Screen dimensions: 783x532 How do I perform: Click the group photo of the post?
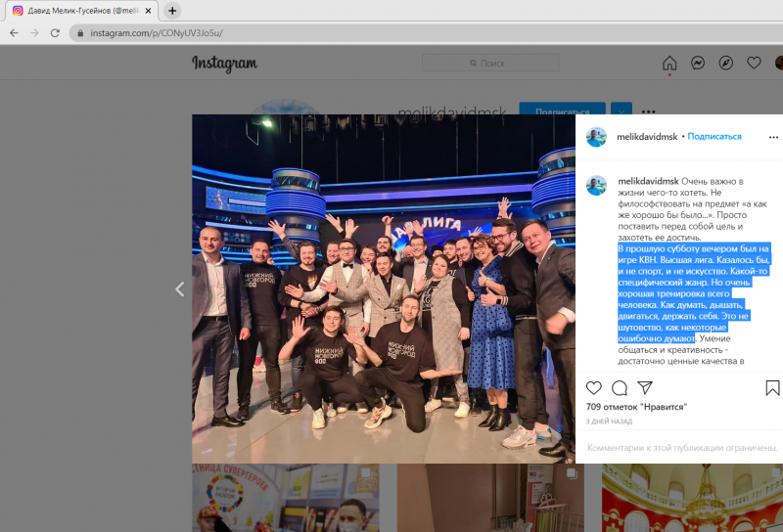[384, 288]
